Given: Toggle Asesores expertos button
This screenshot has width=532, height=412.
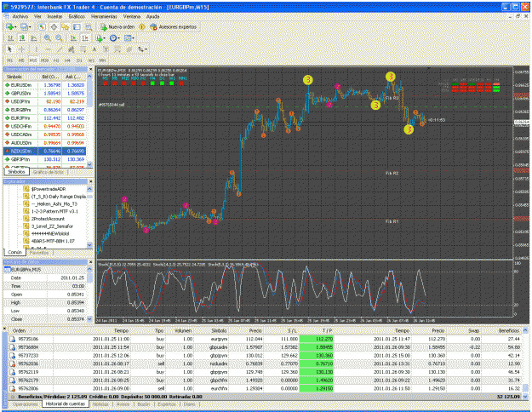Looking at the screenshot, I should click(x=174, y=26).
